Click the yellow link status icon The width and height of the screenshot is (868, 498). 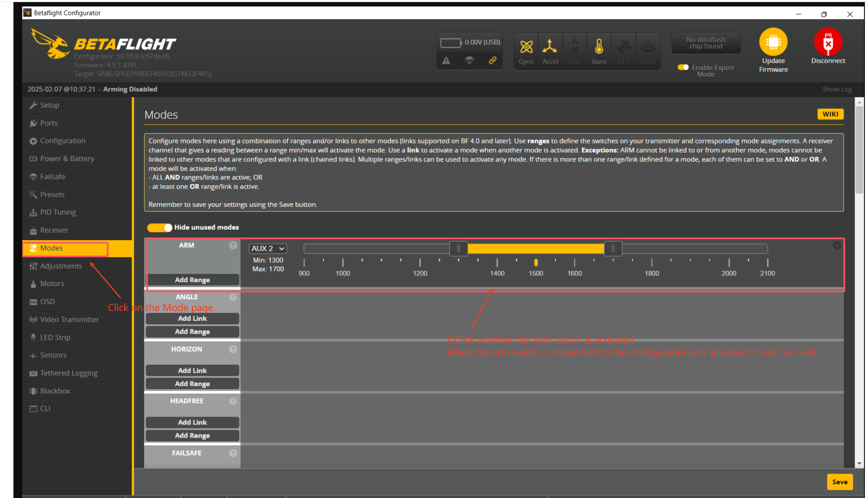[492, 61]
